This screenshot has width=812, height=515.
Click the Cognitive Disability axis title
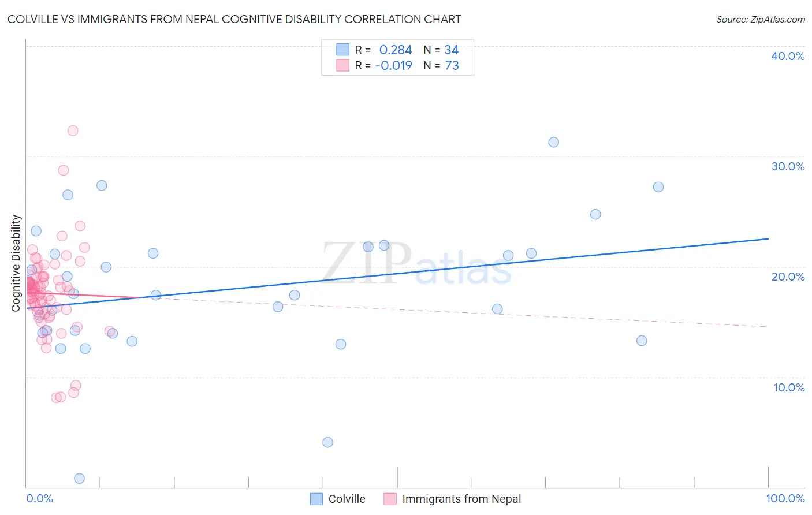(x=16, y=263)
